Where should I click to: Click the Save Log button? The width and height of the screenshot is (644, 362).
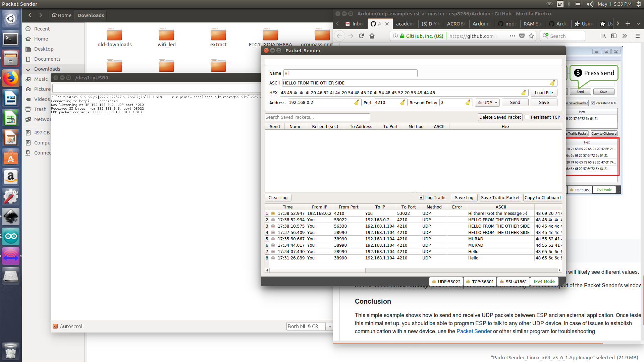coord(464,197)
